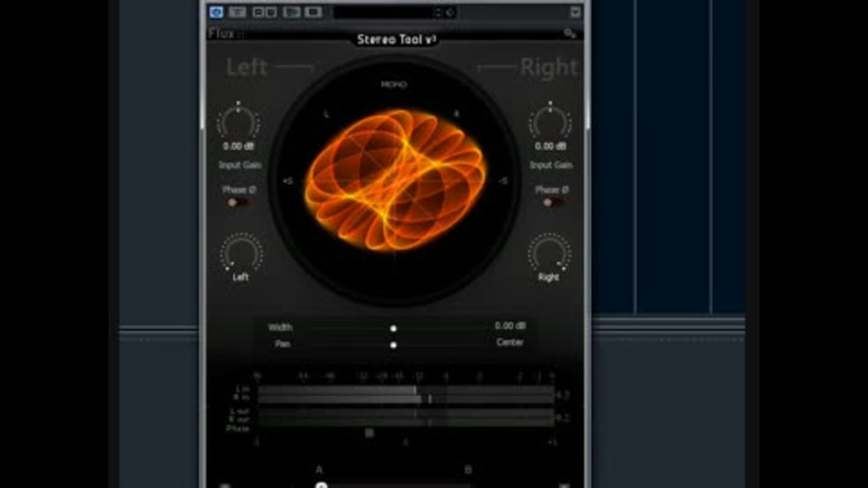
Task: Open the round preset browser icon
Action: [x=450, y=12]
